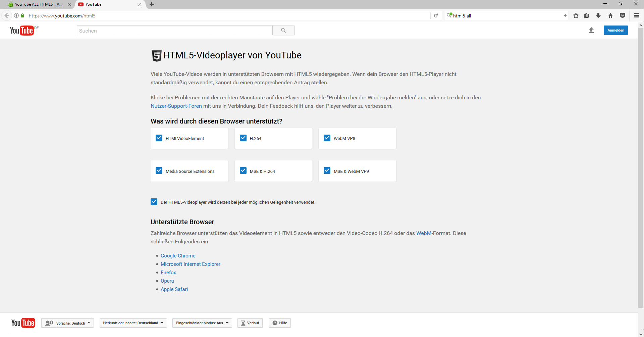The image size is (644, 337).
Task: Open the Firefox downloads arrow icon
Action: coord(598,16)
